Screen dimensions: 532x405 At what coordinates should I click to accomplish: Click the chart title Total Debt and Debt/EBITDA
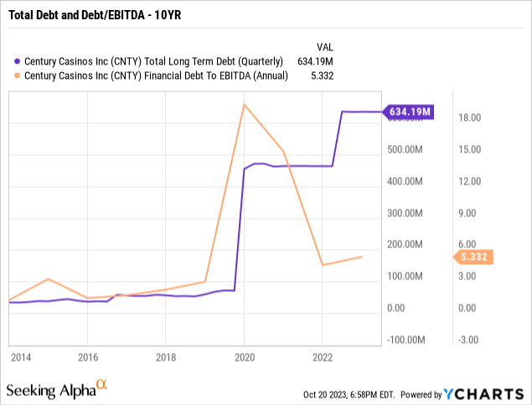click(x=95, y=15)
